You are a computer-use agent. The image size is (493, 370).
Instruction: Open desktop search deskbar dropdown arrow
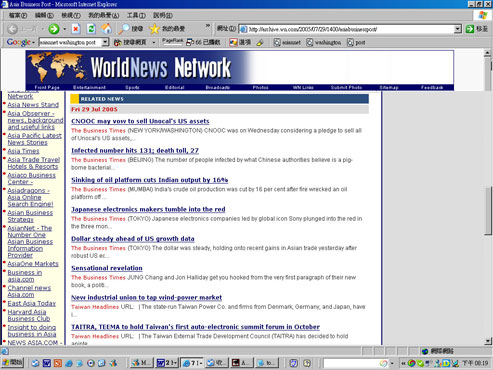pyautogui.click(x=392, y=363)
